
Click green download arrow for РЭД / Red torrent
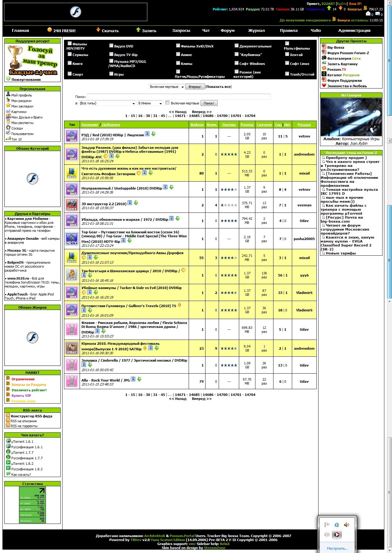(153, 134)
